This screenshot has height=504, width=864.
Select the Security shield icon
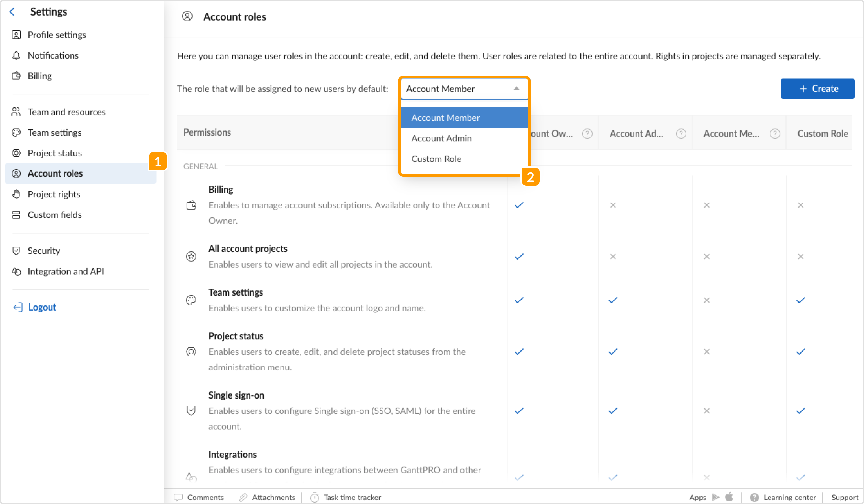pyautogui.click(x=17, y=251)
